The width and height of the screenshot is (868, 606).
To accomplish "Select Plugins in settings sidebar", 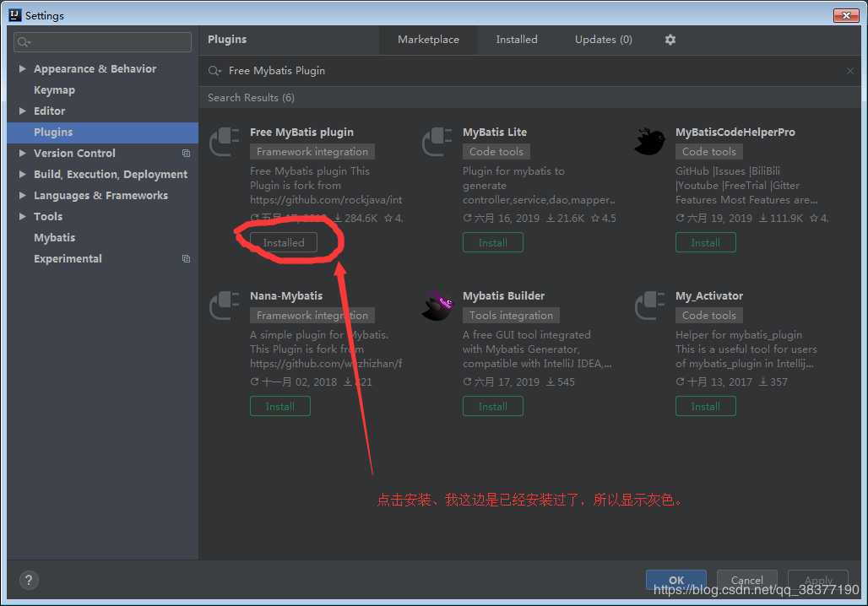I will click(103, 133).
